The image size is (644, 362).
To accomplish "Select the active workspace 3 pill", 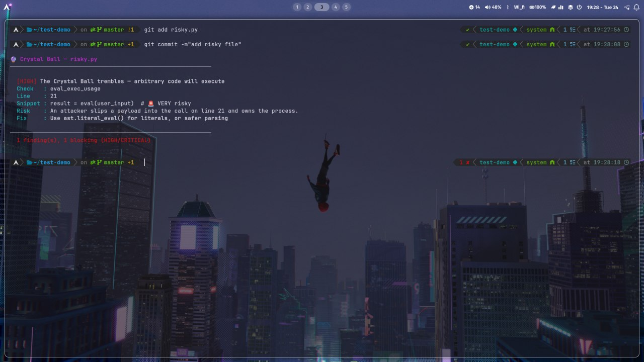I will coord(321,7).
